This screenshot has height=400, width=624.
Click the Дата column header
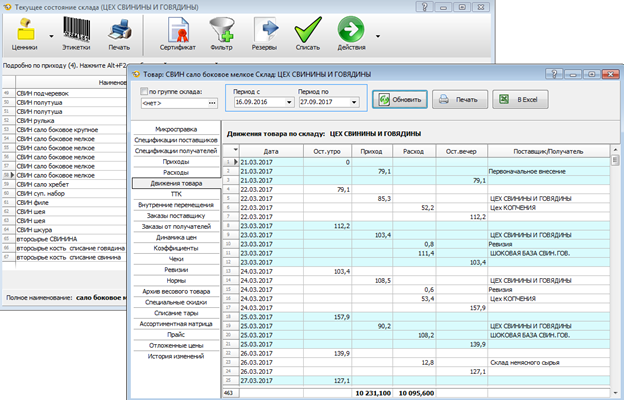pos(270,151)
